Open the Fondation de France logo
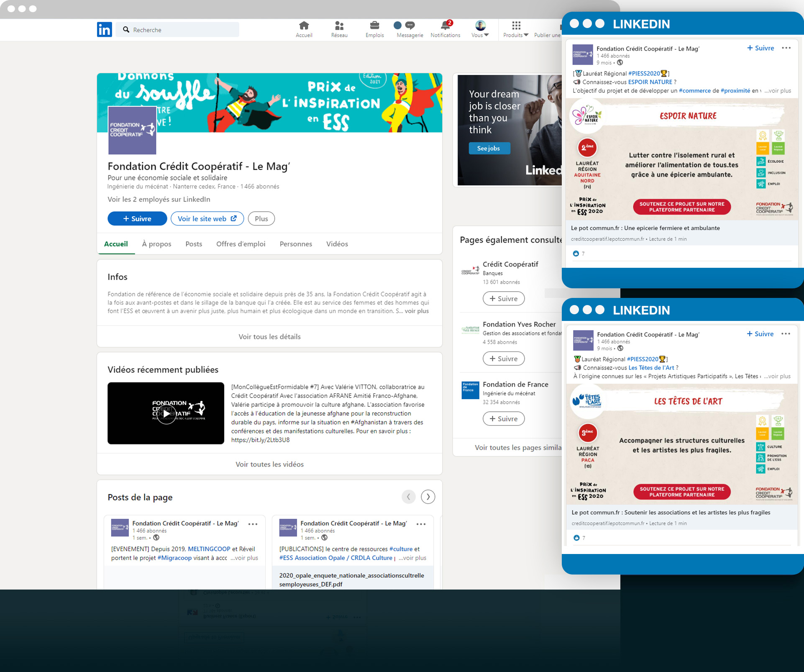804x672 pixels. click(x=470, y=390)
